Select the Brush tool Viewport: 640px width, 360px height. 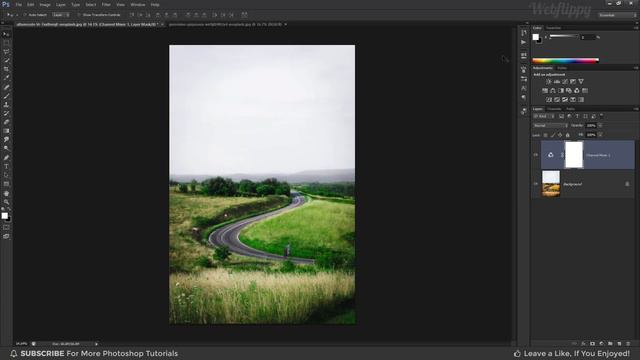[x=6, y=96]
